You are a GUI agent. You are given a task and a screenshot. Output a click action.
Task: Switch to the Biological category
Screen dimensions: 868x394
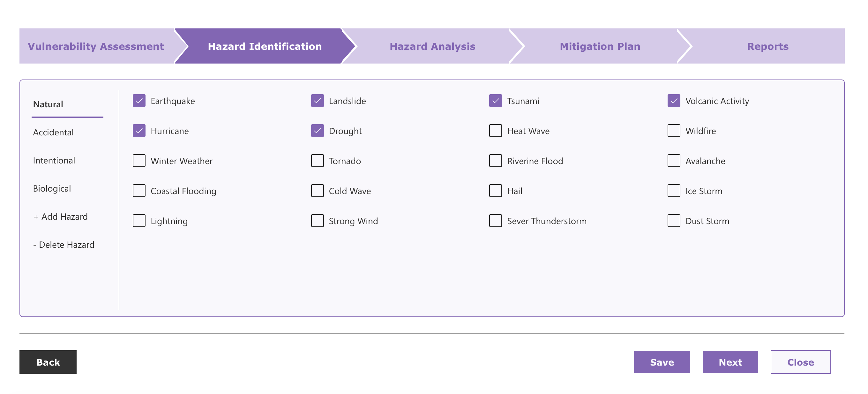click(52, 188)
